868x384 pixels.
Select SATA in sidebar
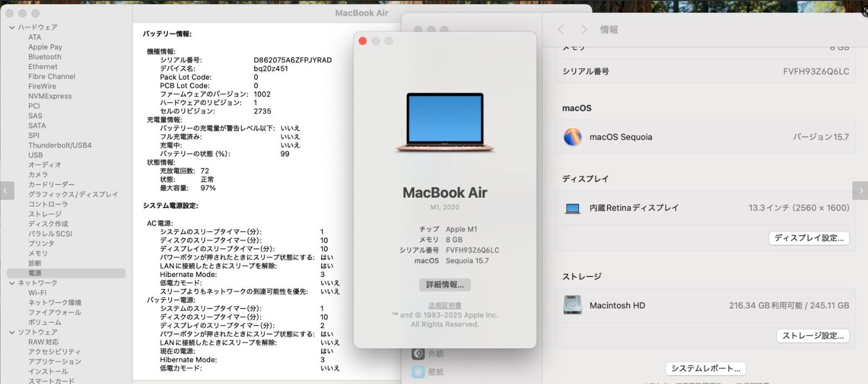pyautogui.click(x=37, y=125)
